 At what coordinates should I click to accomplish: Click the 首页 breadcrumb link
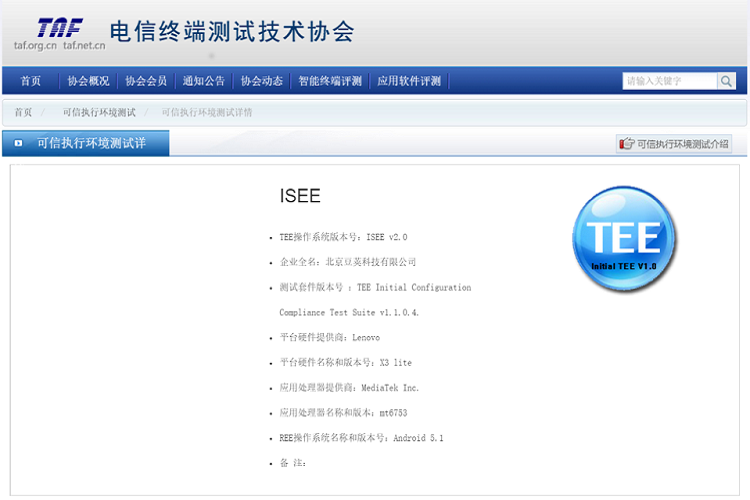click(23, 112)
